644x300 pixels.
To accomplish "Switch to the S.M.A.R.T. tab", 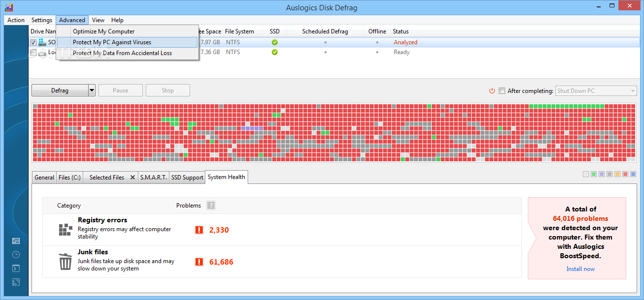I will coord(154,178).
